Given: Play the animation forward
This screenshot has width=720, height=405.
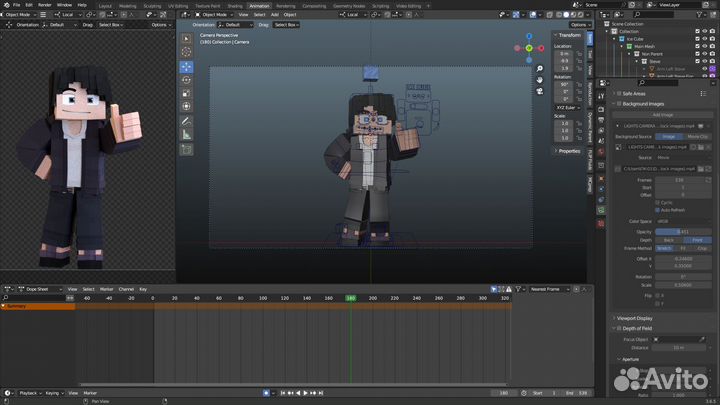Looking at the screenshot, I should pyautogui.click(x=305, y=393).
